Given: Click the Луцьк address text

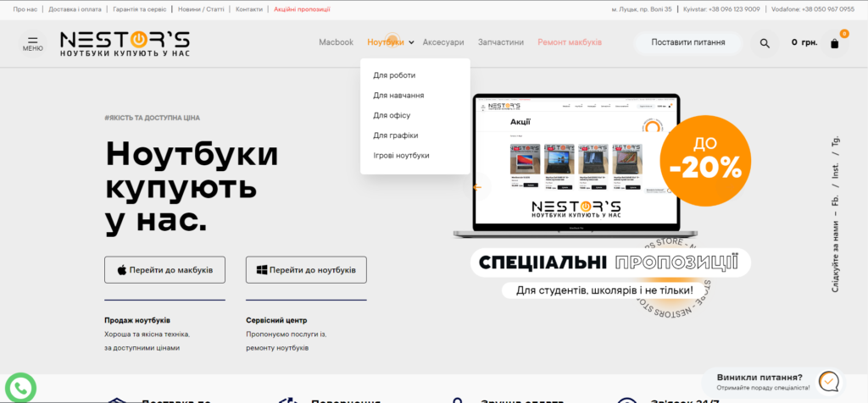Looking at the screenshot, I should 642,9.
